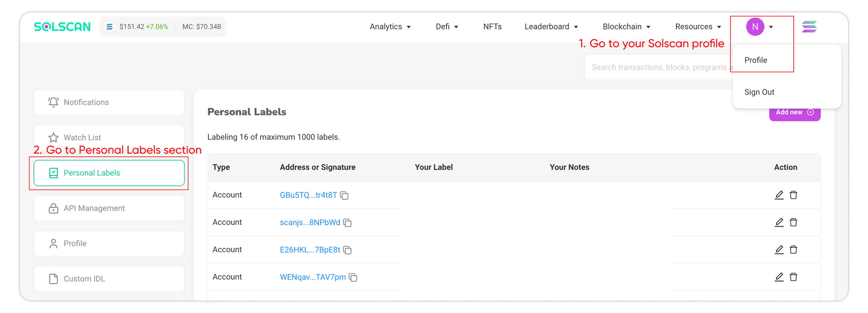Copy the WENqav...TAV7pm address

coord(353,277)
